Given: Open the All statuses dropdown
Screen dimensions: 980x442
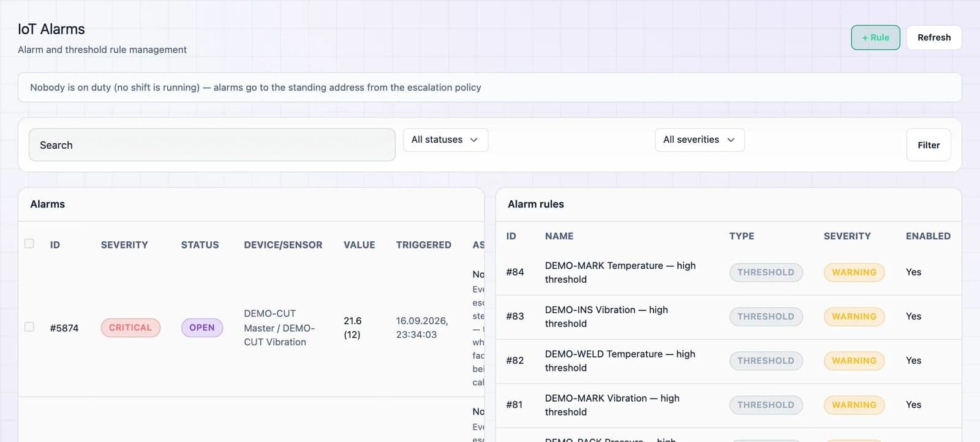Looking at the screenshot, I should pos(445,140).
